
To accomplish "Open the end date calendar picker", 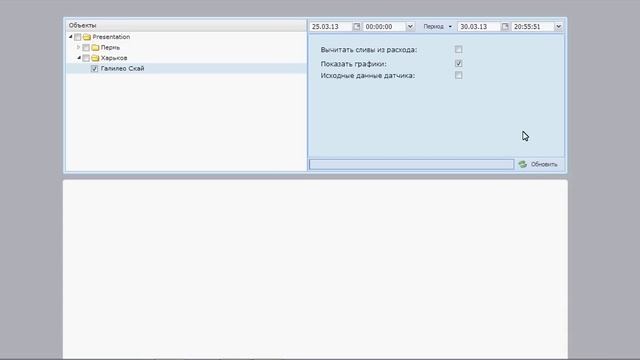I will pyautogui.click(x=505, y=27).
